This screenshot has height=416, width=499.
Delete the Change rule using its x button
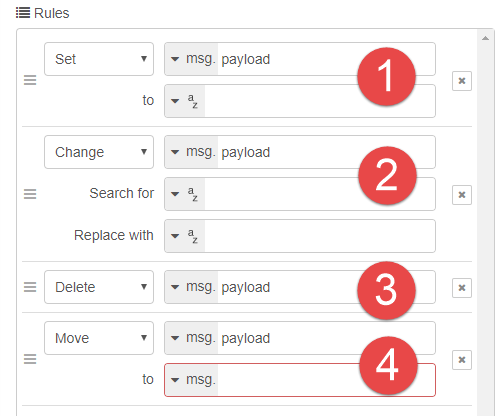(462, 195)
